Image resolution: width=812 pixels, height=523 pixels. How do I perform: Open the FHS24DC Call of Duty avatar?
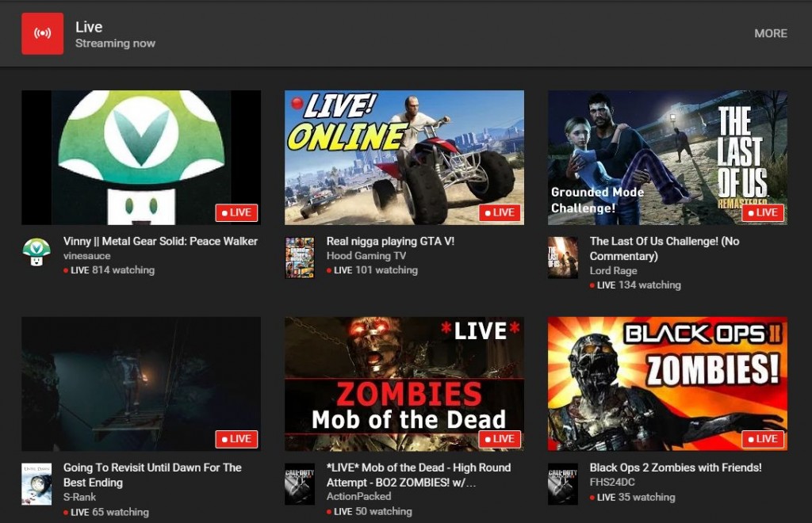point(563,484)
